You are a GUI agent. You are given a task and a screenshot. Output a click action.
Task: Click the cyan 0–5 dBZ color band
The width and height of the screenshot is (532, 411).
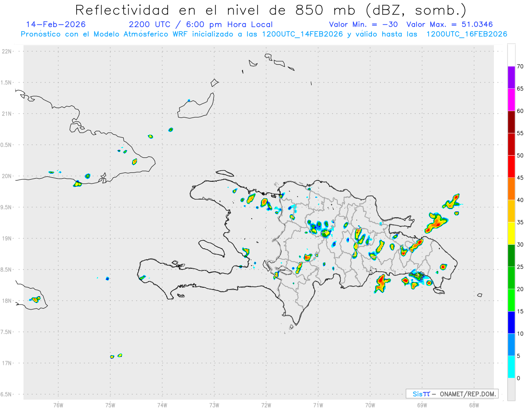511,367
